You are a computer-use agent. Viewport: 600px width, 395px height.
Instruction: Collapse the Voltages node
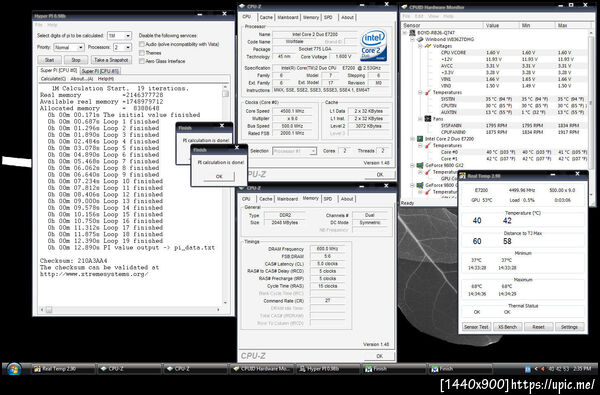tap(420, 46)
